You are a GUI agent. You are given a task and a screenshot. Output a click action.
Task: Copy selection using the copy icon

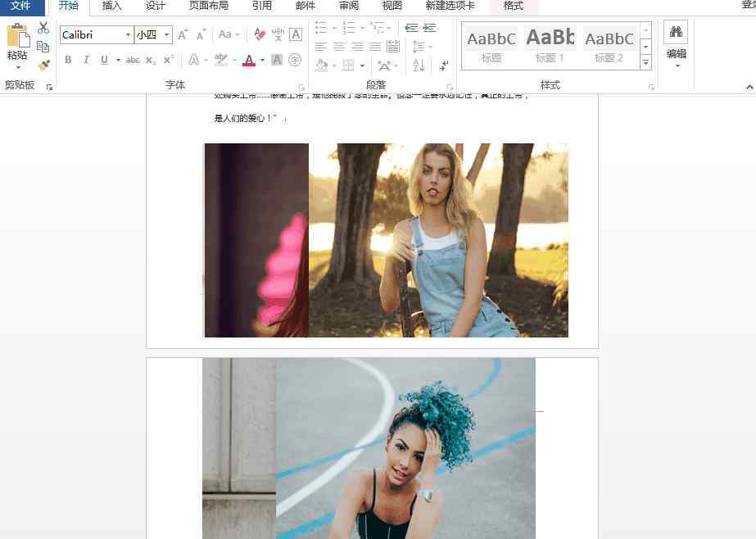coord(43,47)
